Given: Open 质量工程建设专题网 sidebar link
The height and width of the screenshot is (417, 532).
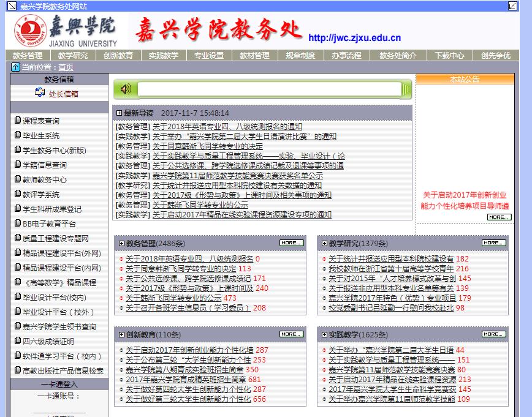Looking at the screenshot, I should pyautogui.click(x=55, y=238).
